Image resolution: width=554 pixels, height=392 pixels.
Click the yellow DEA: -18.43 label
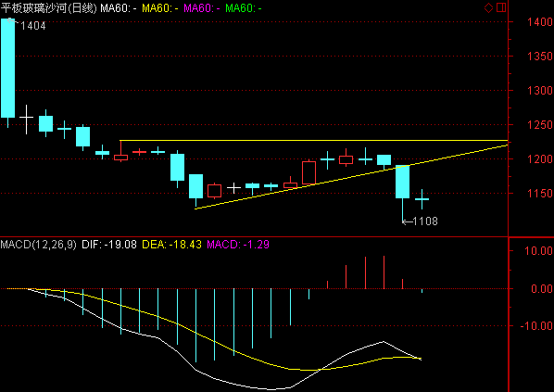click(172, 245)
